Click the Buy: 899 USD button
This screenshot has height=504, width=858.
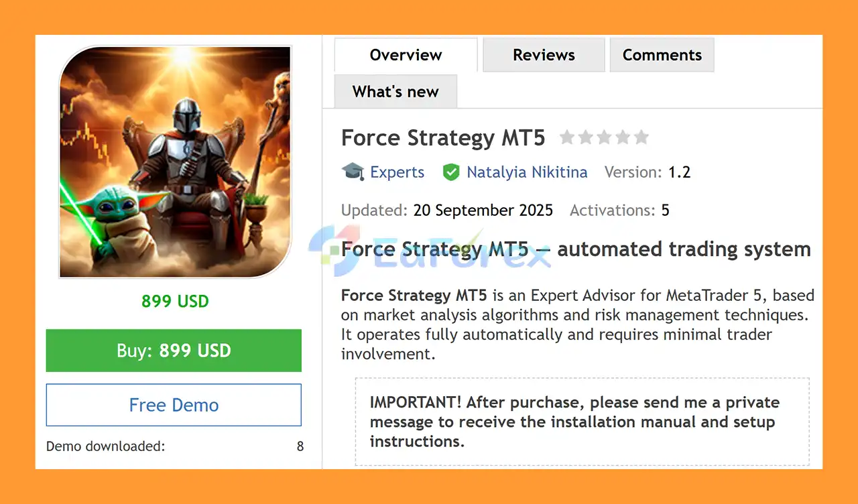[174, 350]
